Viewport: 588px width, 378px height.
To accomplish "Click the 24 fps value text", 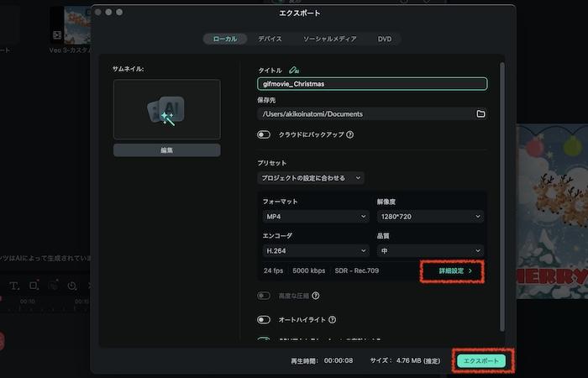I will 273,270.
